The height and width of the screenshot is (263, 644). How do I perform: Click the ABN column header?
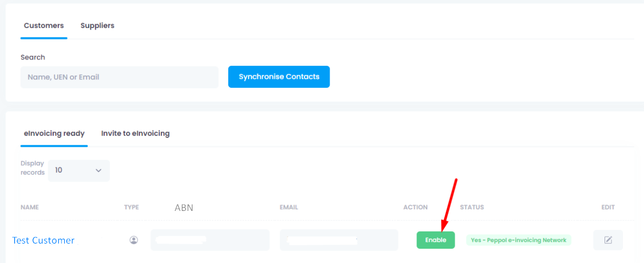184,208
